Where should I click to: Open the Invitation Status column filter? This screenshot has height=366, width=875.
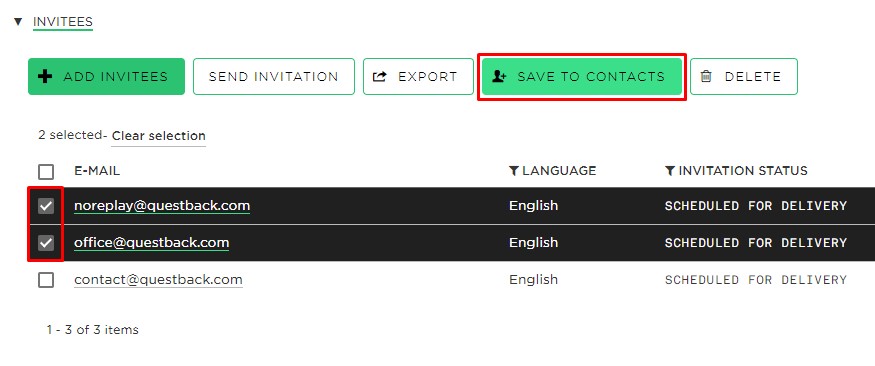[x=736, y=171]
